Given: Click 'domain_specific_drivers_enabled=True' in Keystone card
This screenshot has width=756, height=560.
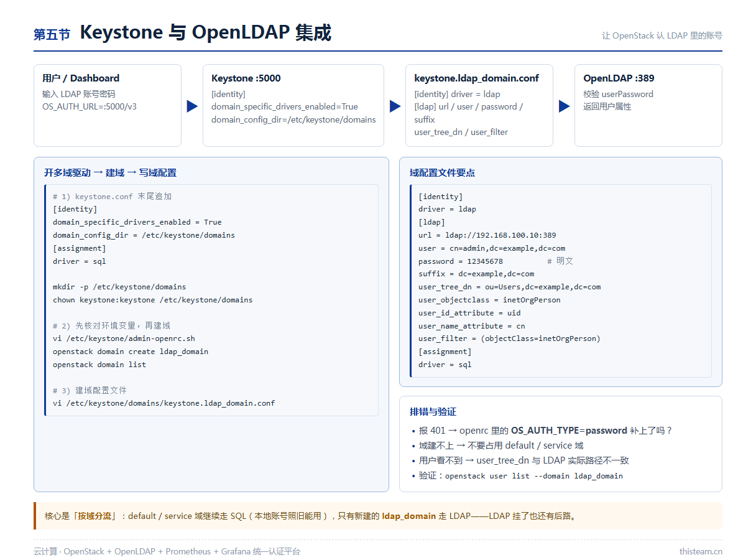Looking at the screenshot, I should point(285,106).
